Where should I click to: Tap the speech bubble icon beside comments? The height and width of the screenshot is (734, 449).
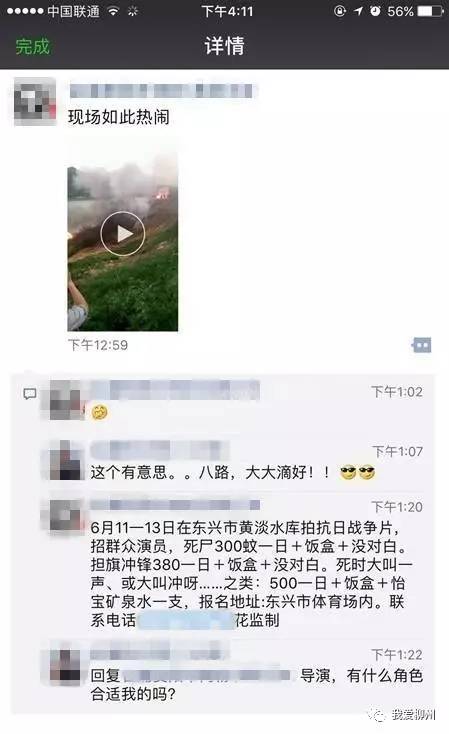tap(29, 394)
